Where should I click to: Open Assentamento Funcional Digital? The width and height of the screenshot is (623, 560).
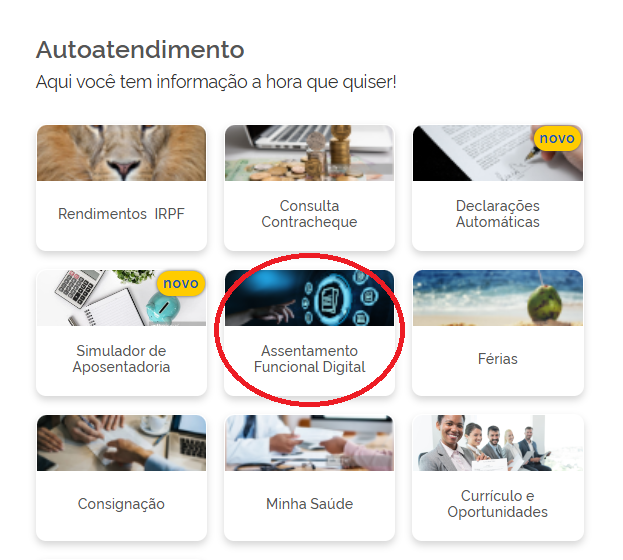coord(309,333)
